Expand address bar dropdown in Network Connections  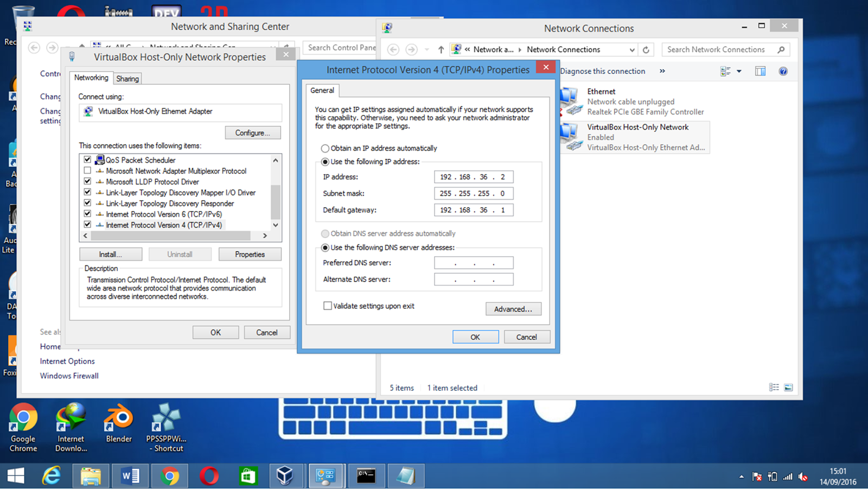pyautogui.click(x=632, y=49)
